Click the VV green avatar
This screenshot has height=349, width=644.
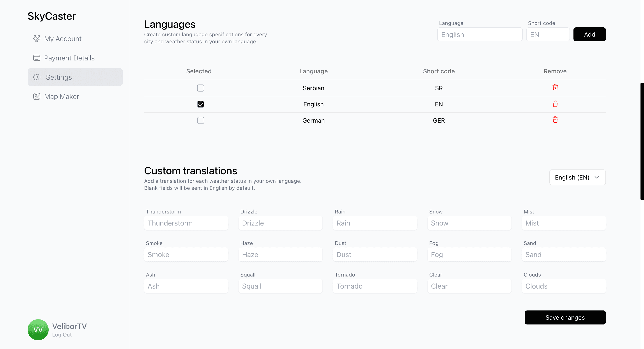38,330
